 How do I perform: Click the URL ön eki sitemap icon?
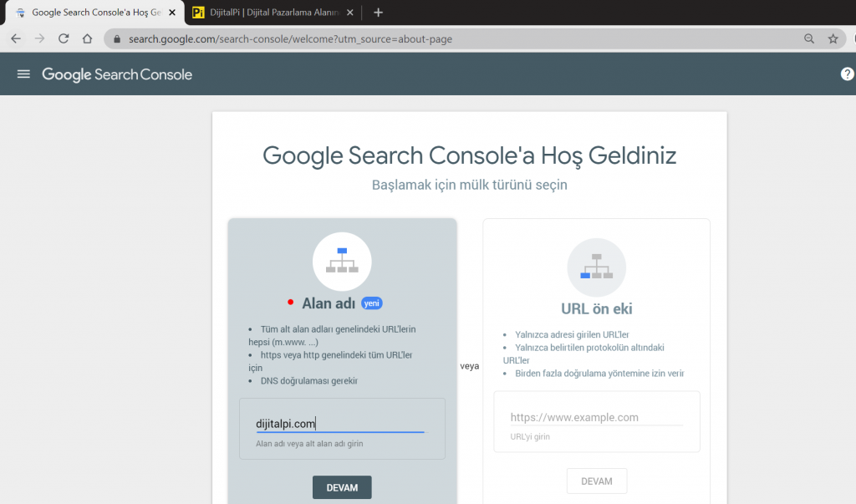tap(597, 267)
